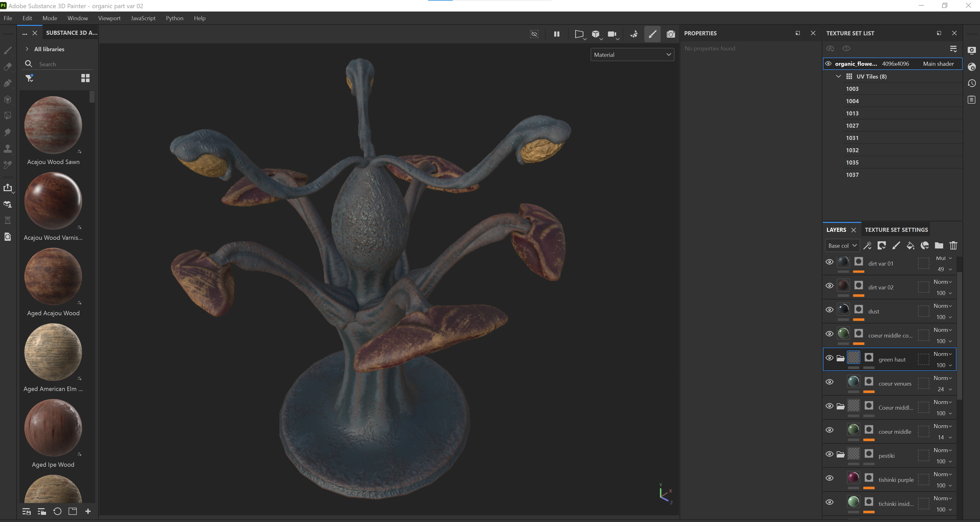Collapse the UV Tiles (8) list
Viewport: 980px width, 522px height.
pyautogui.click(x=838, y=77)
